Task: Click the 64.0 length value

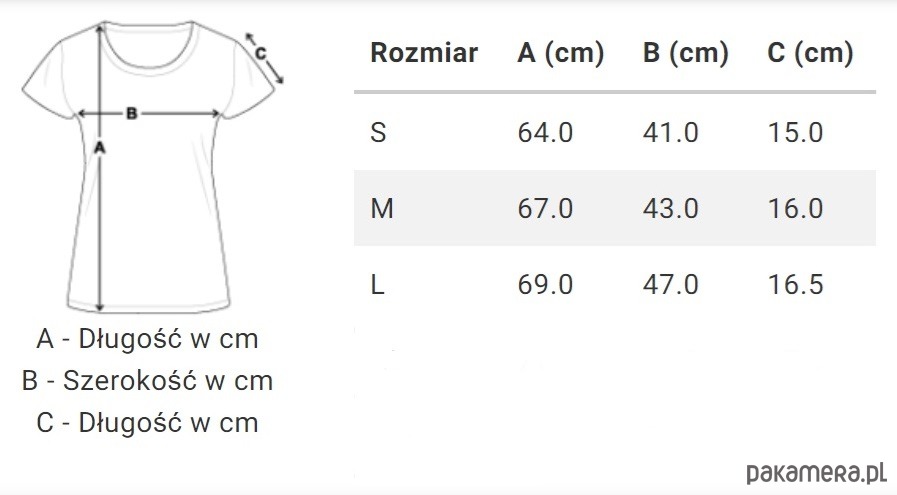Action: coord(545,132)
